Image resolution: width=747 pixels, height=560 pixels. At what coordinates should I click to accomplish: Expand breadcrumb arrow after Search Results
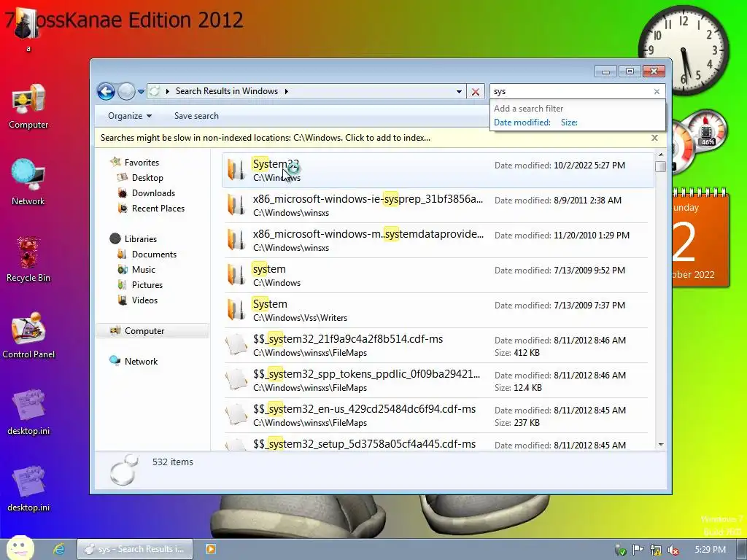(x=286, y=91)
